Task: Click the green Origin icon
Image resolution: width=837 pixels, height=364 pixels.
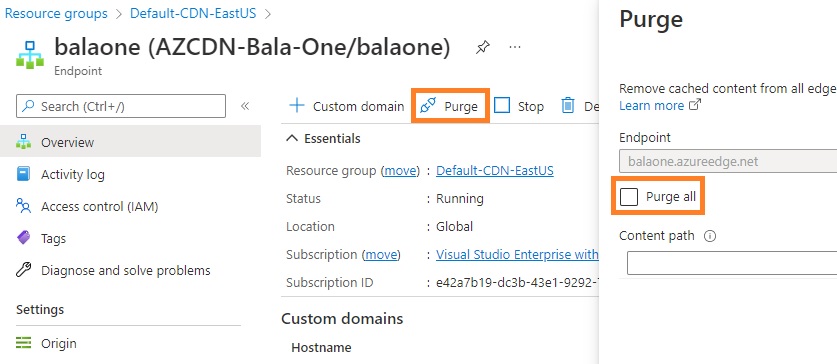Action: point(23,343)
